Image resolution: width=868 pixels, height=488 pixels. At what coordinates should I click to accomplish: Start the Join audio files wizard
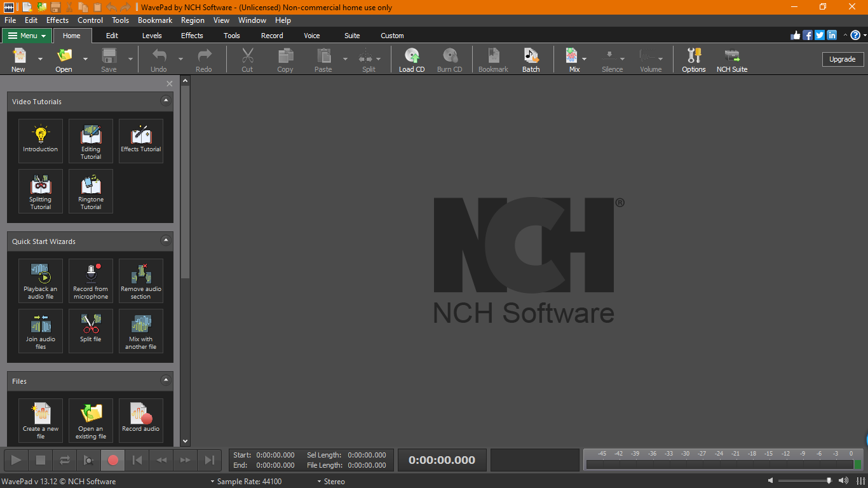[x=41, y=331]
